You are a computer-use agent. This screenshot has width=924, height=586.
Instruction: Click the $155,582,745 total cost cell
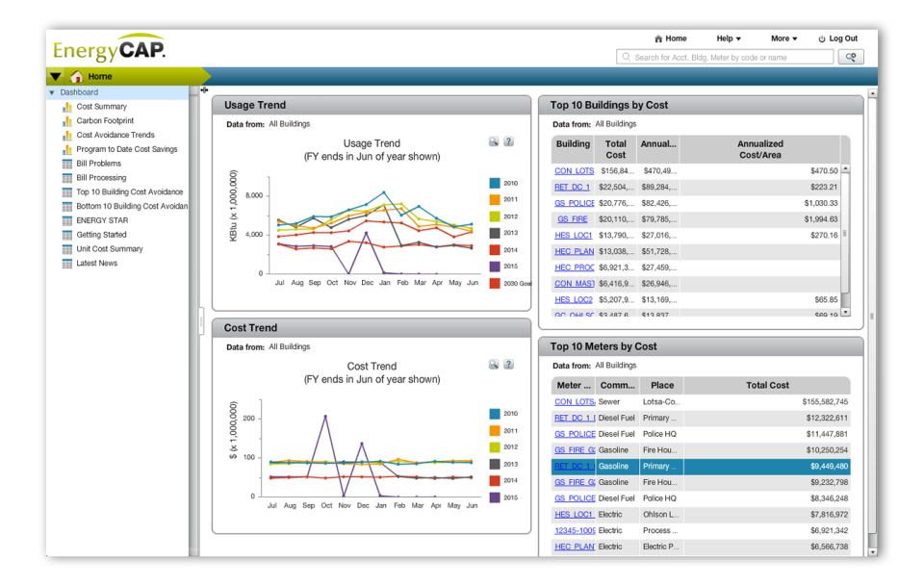767,401
